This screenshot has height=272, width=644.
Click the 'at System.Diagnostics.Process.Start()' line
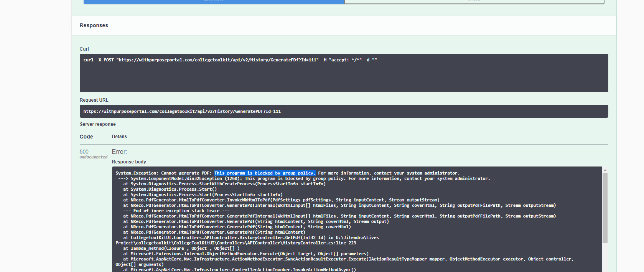click(170, 189)
